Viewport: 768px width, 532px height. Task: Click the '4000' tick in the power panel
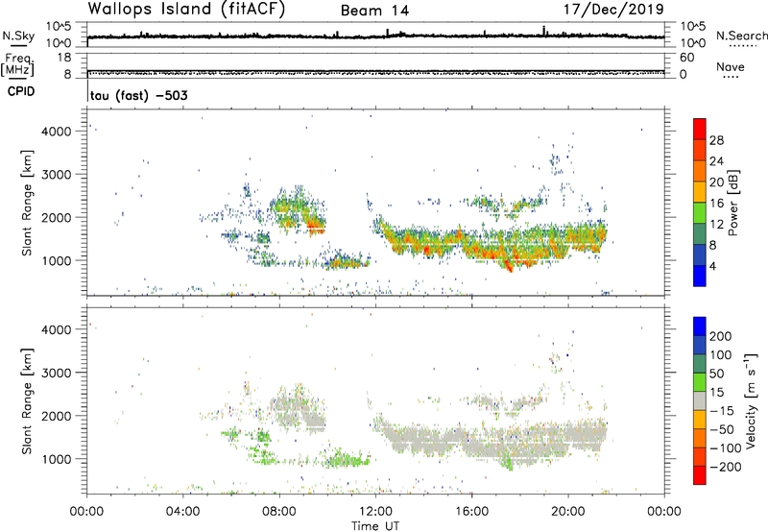point(57,132)
